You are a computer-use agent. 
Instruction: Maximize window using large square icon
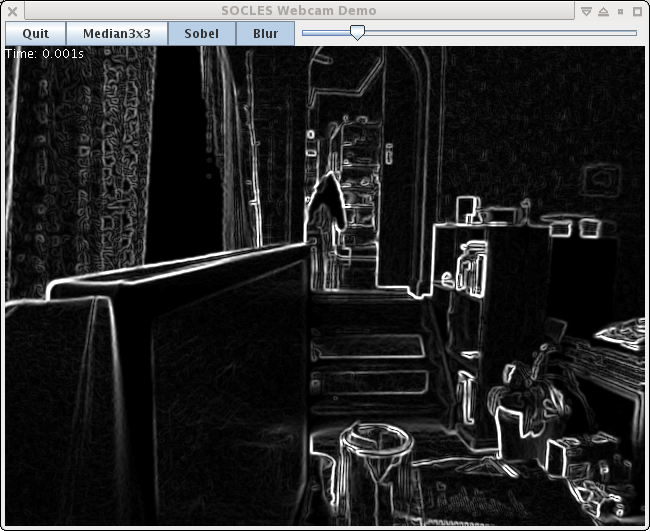coord(638,12)
